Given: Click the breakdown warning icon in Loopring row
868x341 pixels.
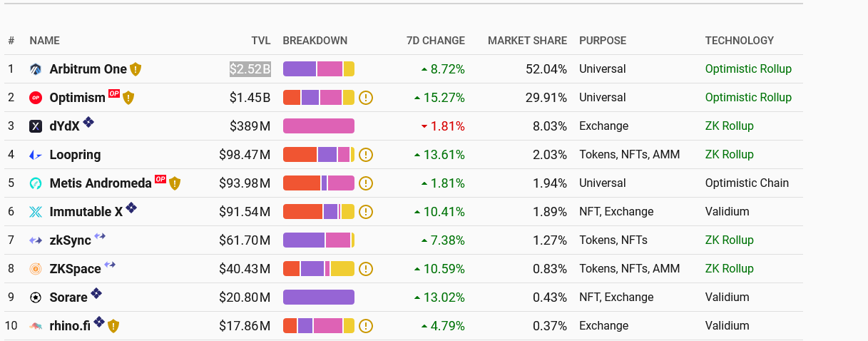Looking at the screenshot, I should pyautogui.click(x=366, y=155).
